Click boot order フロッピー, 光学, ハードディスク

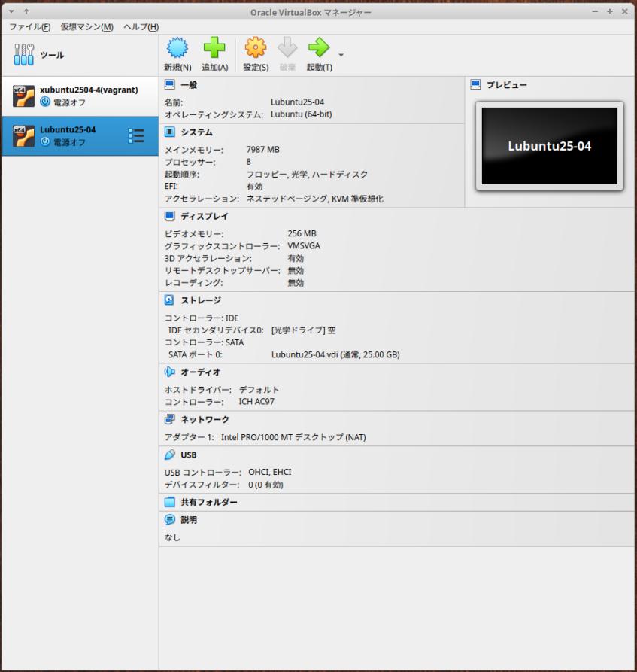tap(307, 174)
